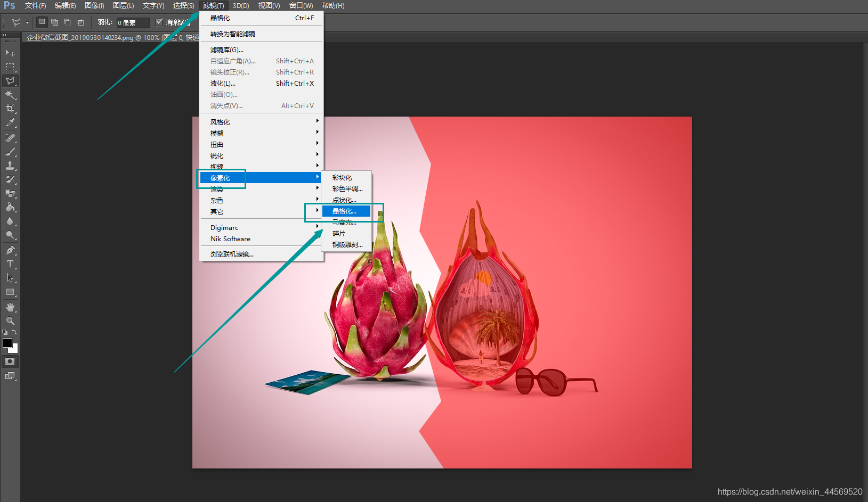Select the Polygonal Lasso tool in toolbox

[x=10, y=81]
